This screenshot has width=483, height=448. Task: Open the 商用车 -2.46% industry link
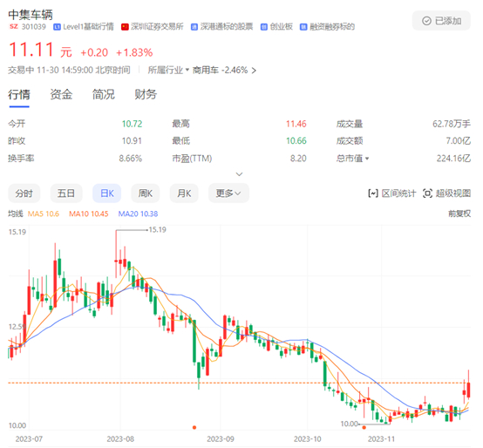tap(224, 71)
